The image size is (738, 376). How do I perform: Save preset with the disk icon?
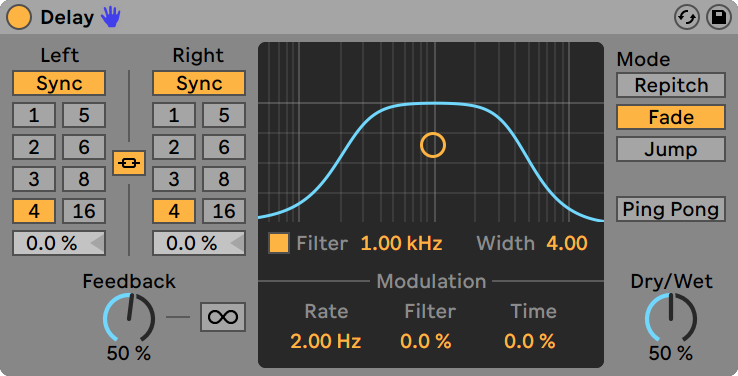719,17
